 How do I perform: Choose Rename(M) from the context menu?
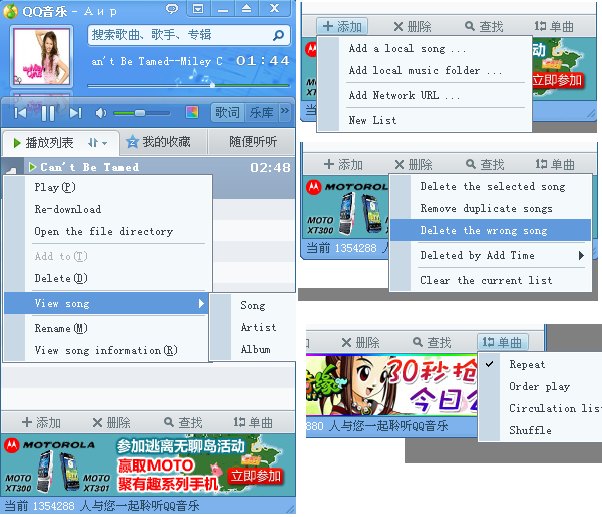[x=107, y=328]
